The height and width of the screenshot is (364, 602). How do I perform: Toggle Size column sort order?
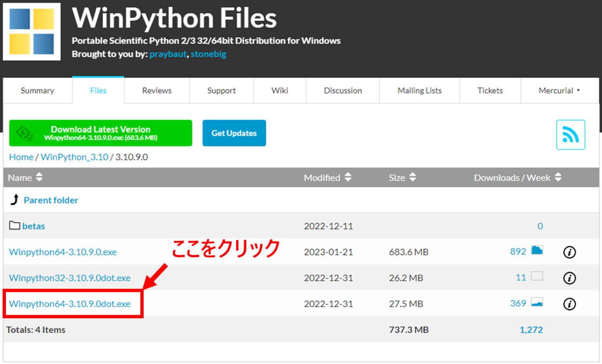point(413,177)
